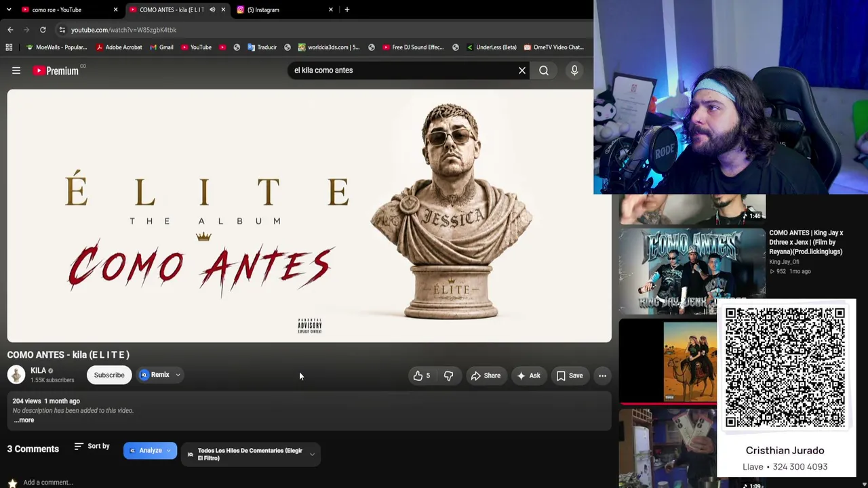Screen dimensions: 868x488
Task: Open the Analyze dropdown
Action: click(150, 451)
